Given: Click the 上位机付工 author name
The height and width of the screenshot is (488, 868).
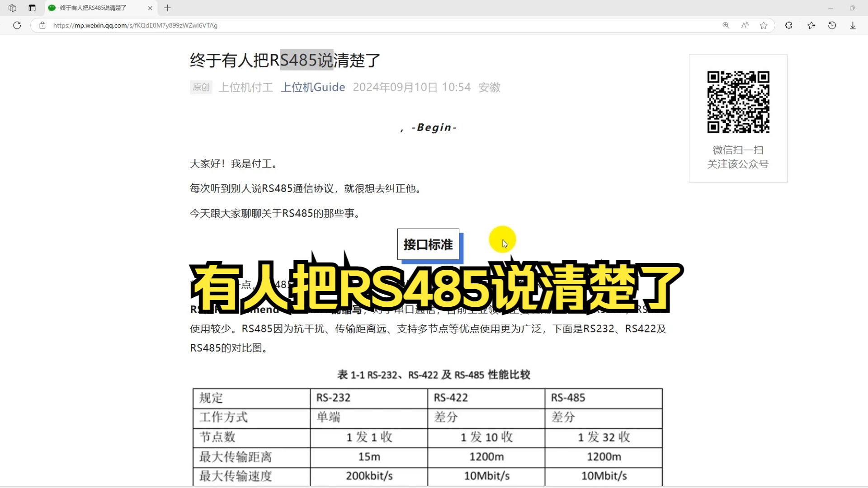Looking at the screenshot, I should 245,87.
